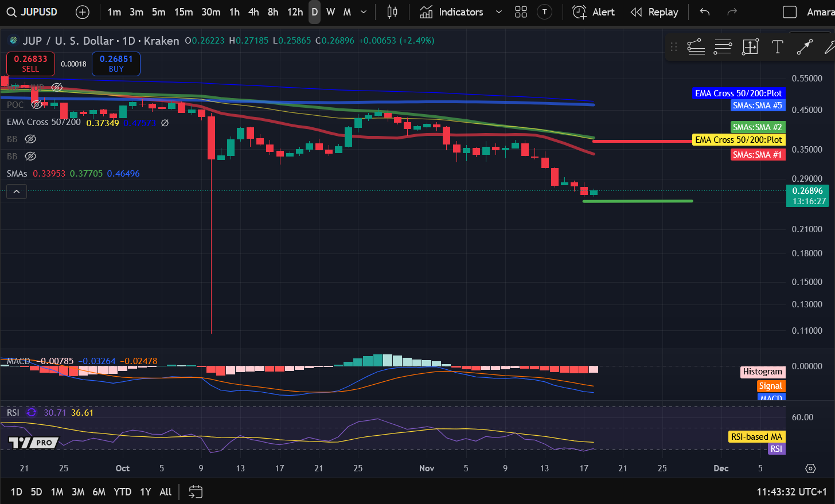Open the symbol search magnifier
The image size is (835, 504).
11,11
